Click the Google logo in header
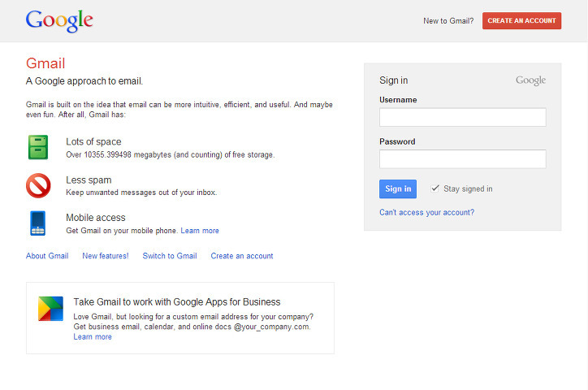 point(59,20)
